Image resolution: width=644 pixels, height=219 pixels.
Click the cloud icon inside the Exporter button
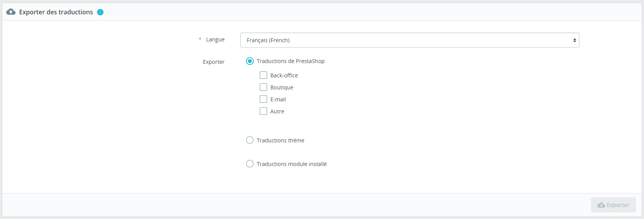click(x=601, y=205)
